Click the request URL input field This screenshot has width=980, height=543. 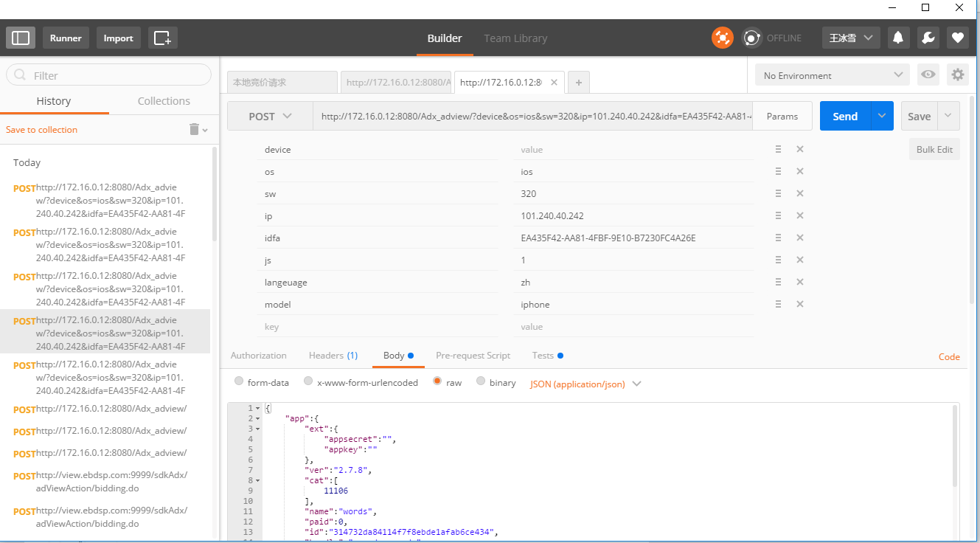tap(532, 117)
